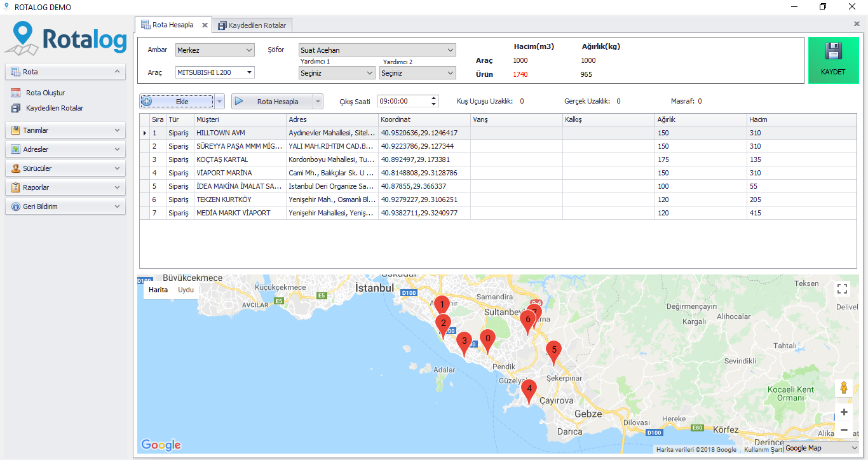Click the Varış column header
This screenshot has width=868, height=460.
[x=517, y=119]
